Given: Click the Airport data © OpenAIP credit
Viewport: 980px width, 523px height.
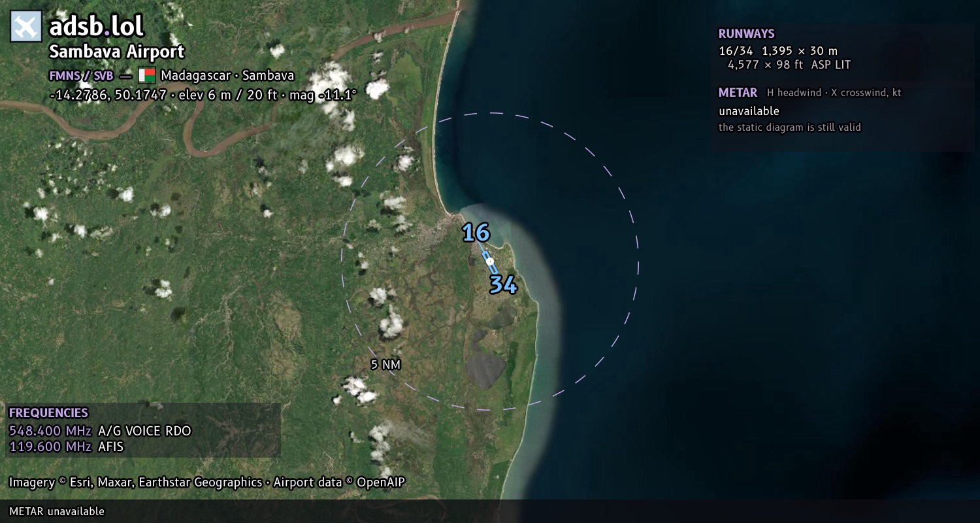Looking at the screenshot, I should pyautogui.click(x=339, y=482).
